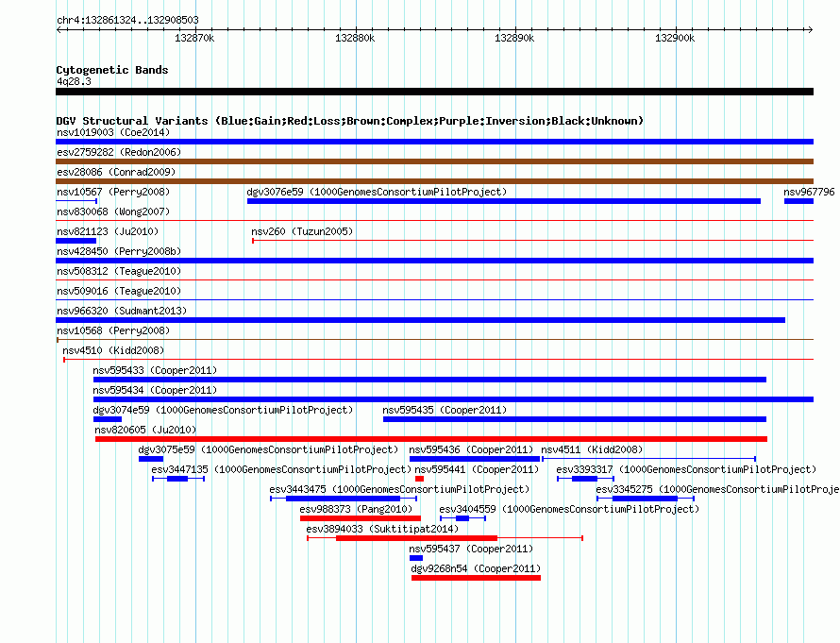Click nsv595435 (Cooper2011) label
840x643 pixels.
445,410
